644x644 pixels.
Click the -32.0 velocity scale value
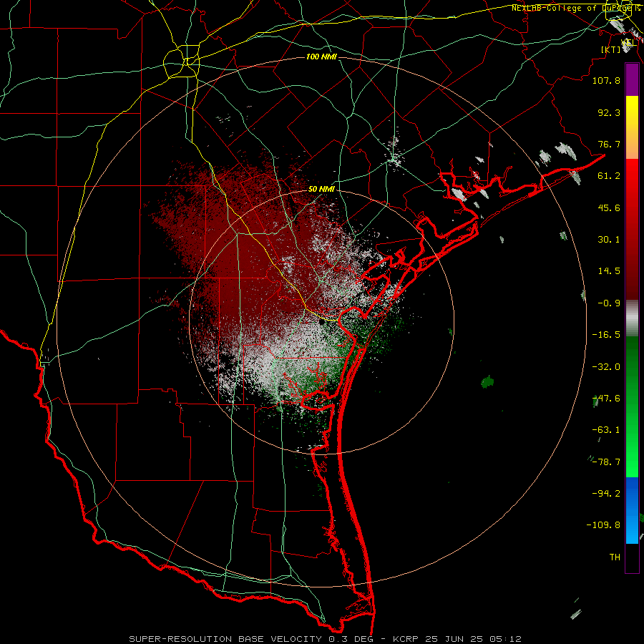point(606,367)
